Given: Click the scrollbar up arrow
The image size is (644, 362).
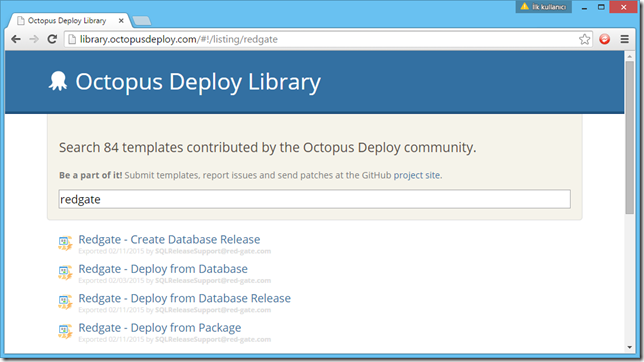Looking at the screenshot, I should pyautogui.click(x=630, y=56).
